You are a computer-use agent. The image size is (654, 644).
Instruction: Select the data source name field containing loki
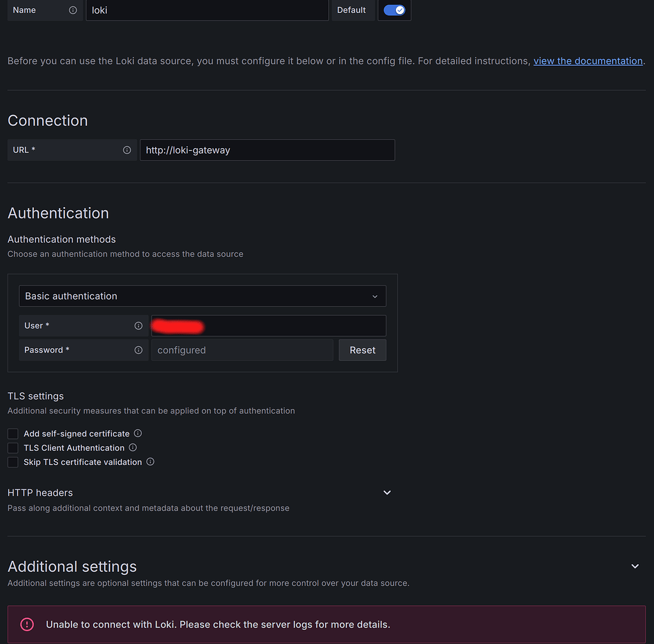(207, 10)
